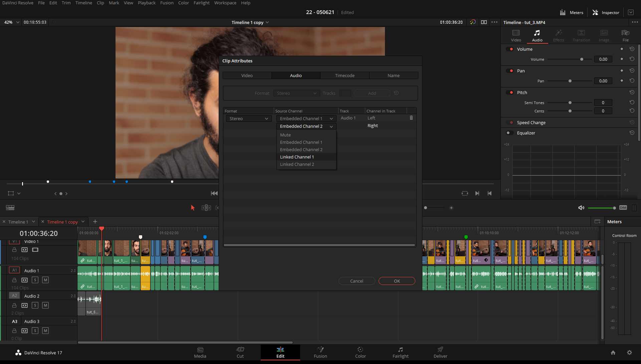Click the Pan value field
Screen dimensions: 641x364
coord(603,81)
